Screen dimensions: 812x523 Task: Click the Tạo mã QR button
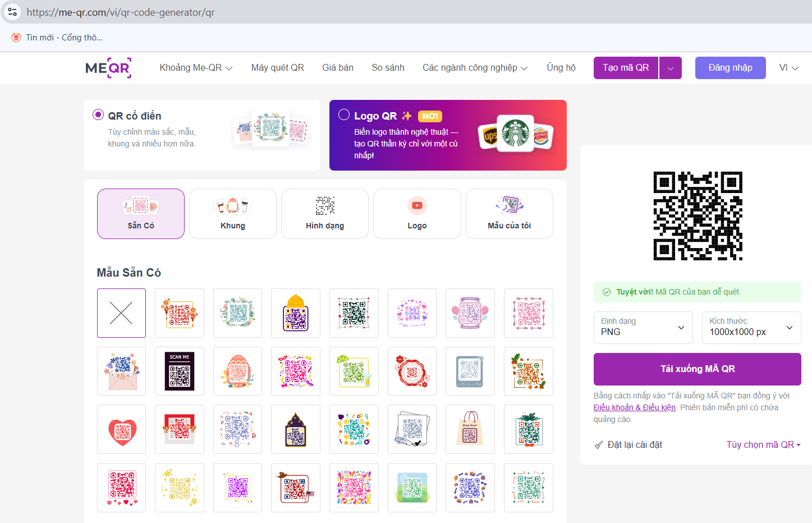(x=626, y=68)
